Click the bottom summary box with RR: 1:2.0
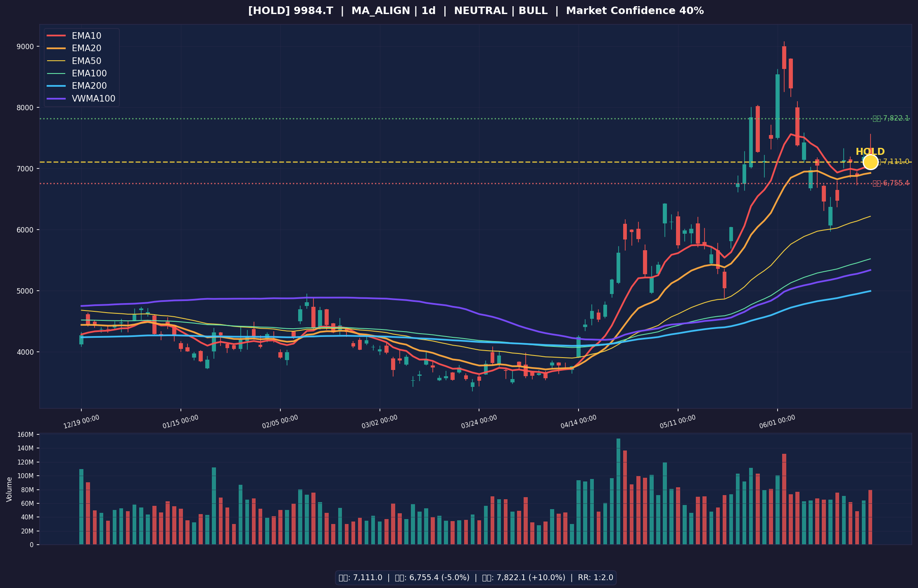The height and width of the screenshot is (588, 918). click(476, 578)
